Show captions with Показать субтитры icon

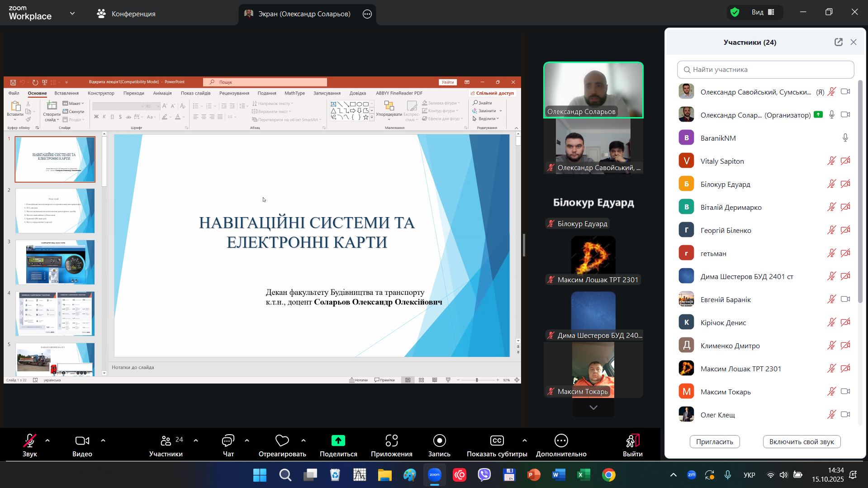click(497, 441)
